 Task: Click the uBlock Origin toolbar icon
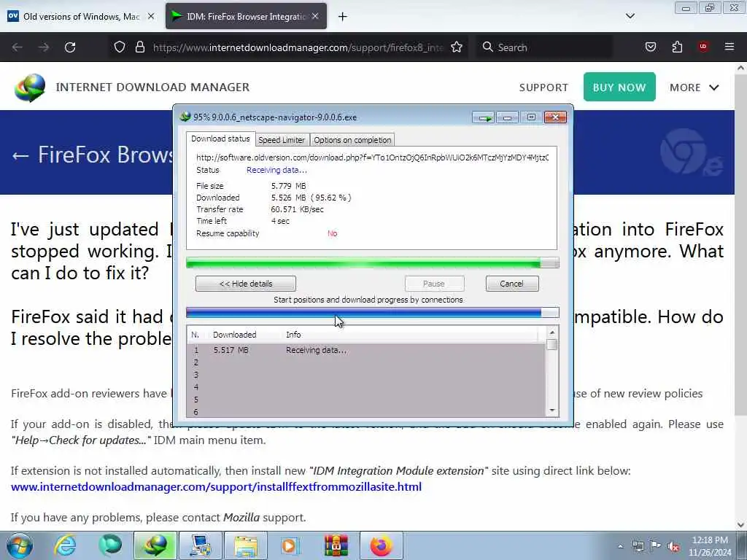703,47
